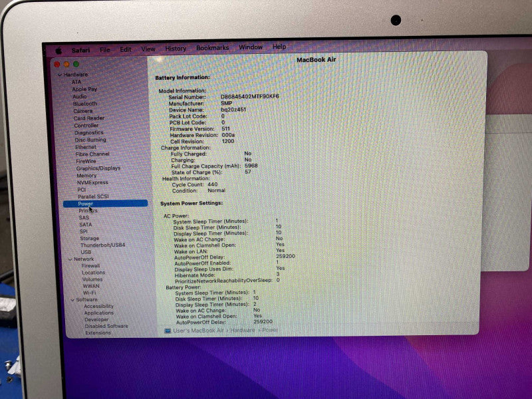Select Locations under Network

[93, 273]
